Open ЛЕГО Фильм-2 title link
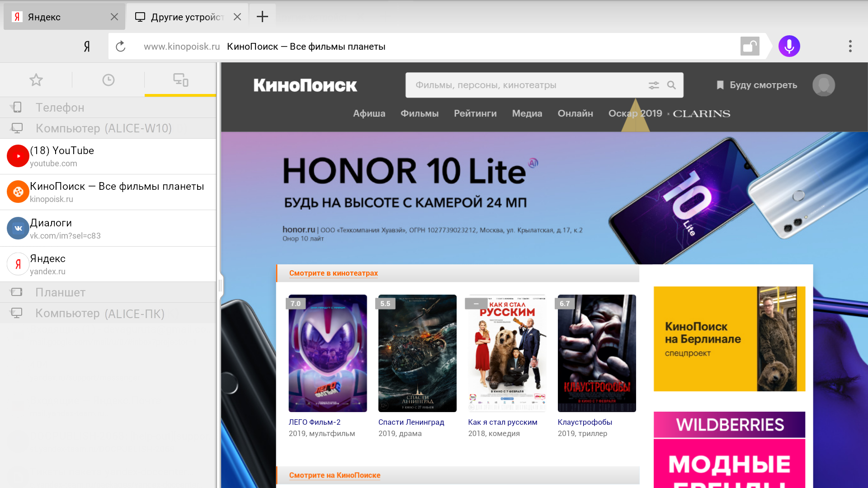Image resolution: width=868 pixels, height=488 pixels. click(x=315, y=422)
